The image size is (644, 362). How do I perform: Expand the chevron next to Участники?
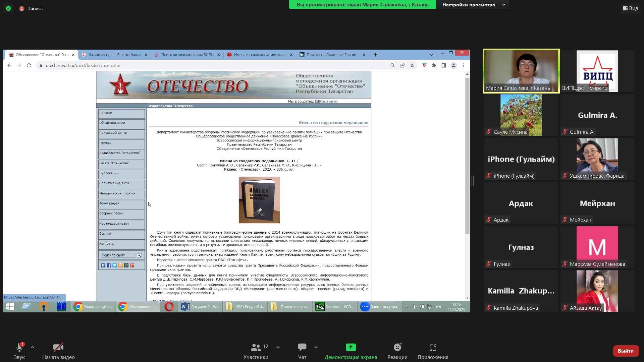(278, 347)
